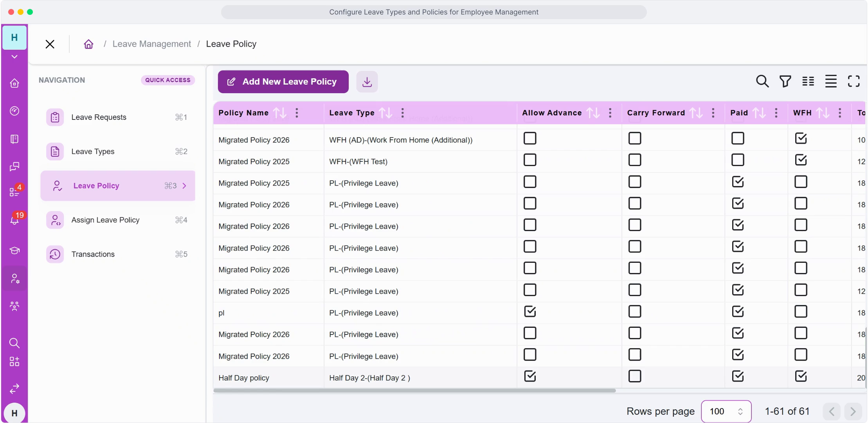
Task: Sort by Allow Advance column
Action: pyautogui.click(x=593, y=113)
